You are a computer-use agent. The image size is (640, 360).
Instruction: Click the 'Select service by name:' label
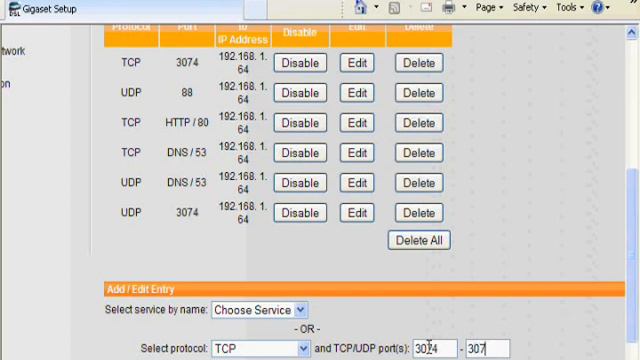coord(156,310)
